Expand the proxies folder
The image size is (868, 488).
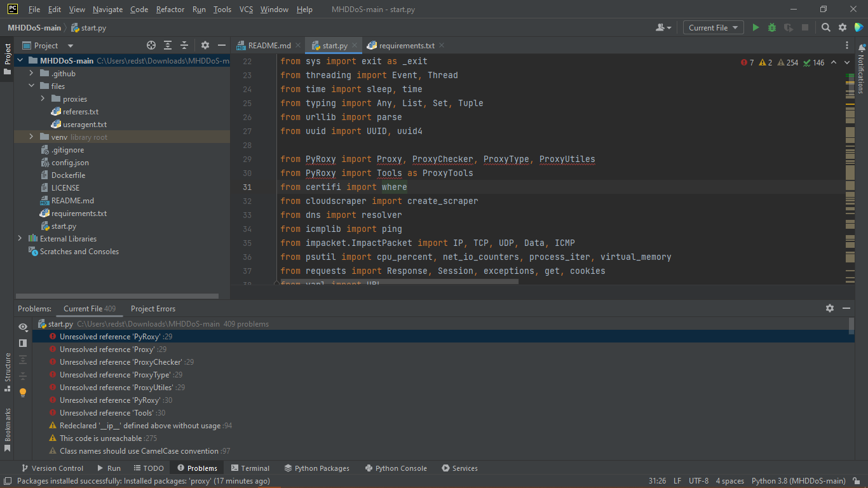click(x=43, y=99)
